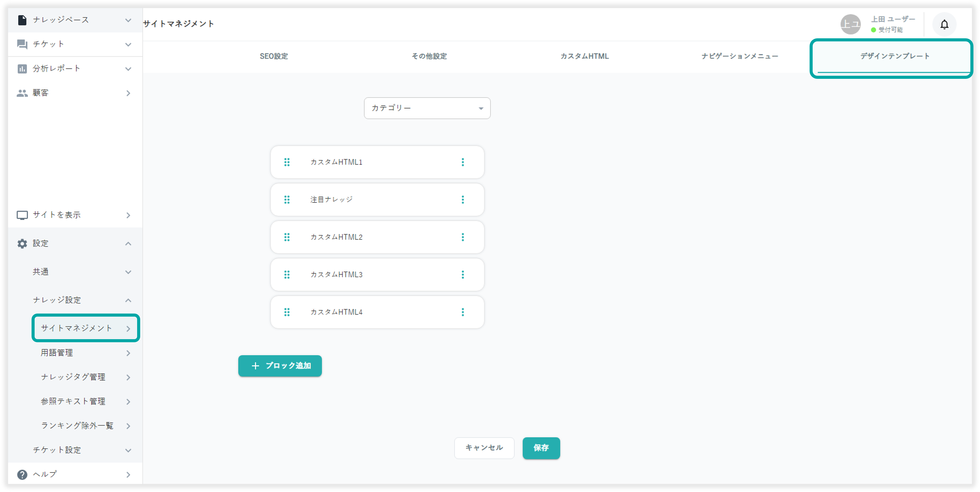Open three-dot menu for カスタムHTML2 block
The image size is (980, 492).
pyautogui.click(x=463, y=237)
